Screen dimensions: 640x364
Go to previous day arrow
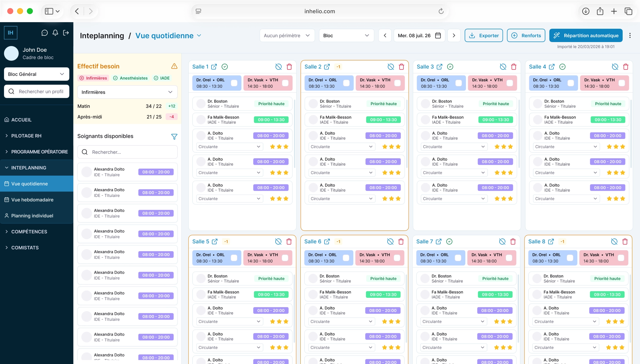(x=385, y=36)
